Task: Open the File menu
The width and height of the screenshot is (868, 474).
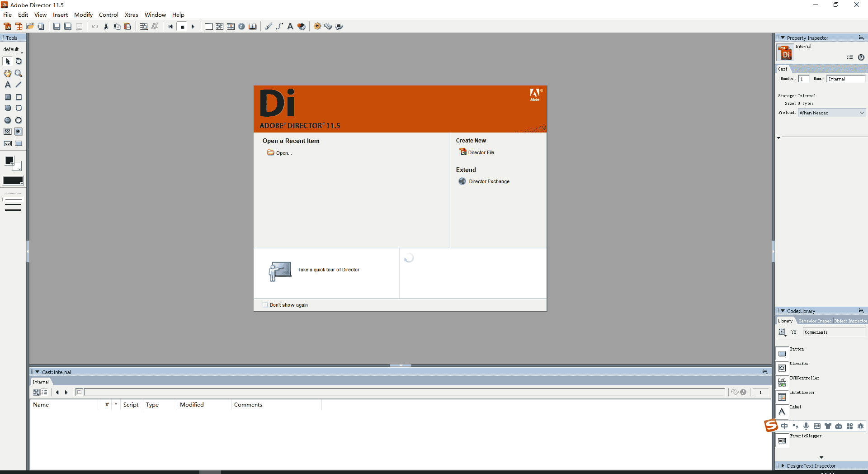Action: 8,14
